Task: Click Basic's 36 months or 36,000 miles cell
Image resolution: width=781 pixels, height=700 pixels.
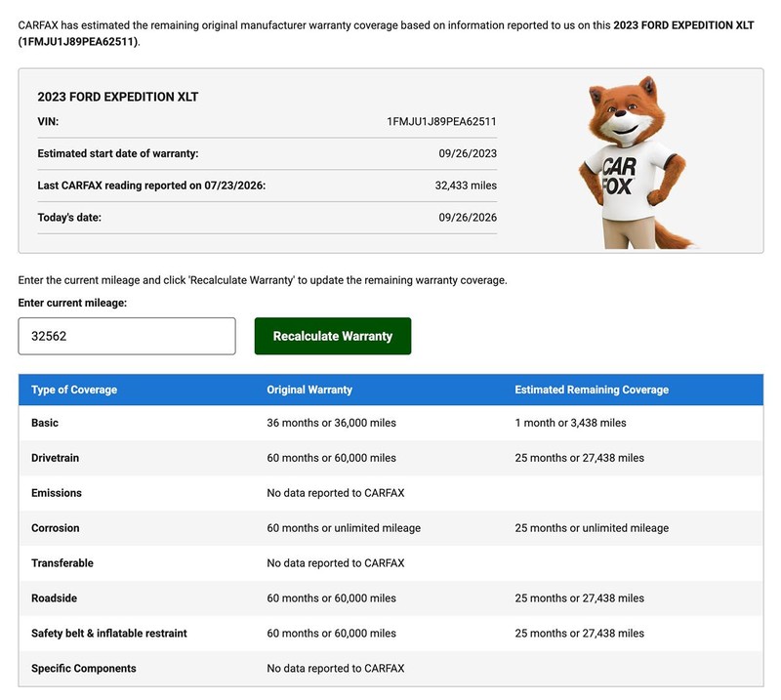Action: 331,423
